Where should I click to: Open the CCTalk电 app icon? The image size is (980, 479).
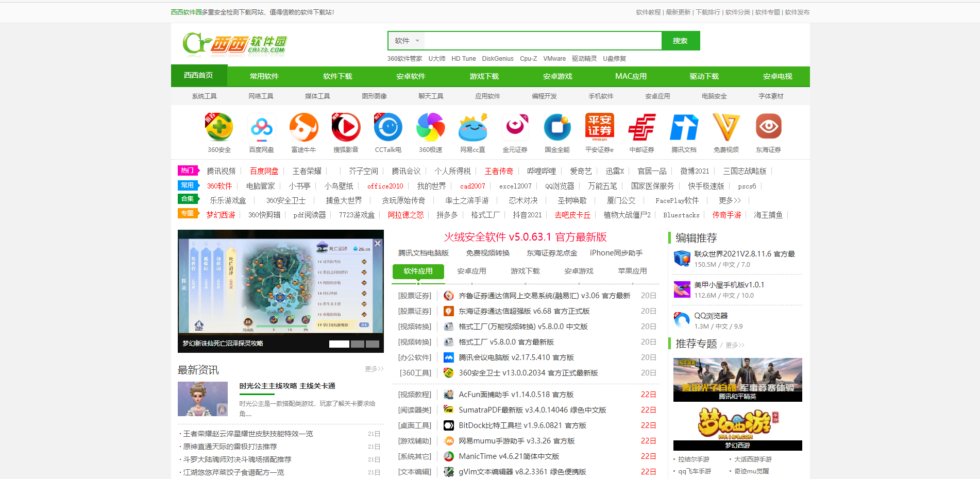click(388, 127)
